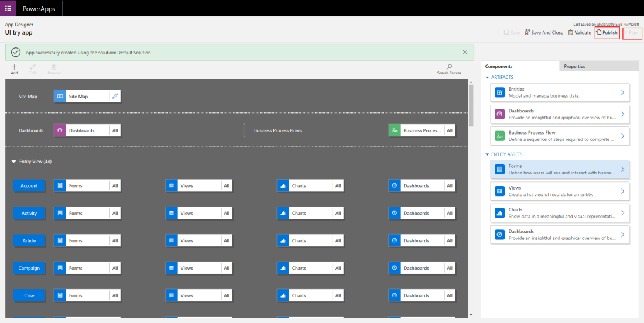This screenshot has width=644, height=323.
Task: Click the canvas vertical scrollbar
Action: click(470, 105)
